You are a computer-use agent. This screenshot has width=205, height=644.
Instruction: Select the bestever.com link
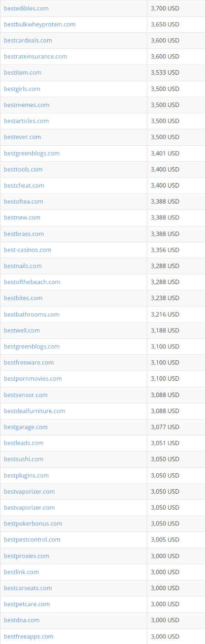coord(22,137)
